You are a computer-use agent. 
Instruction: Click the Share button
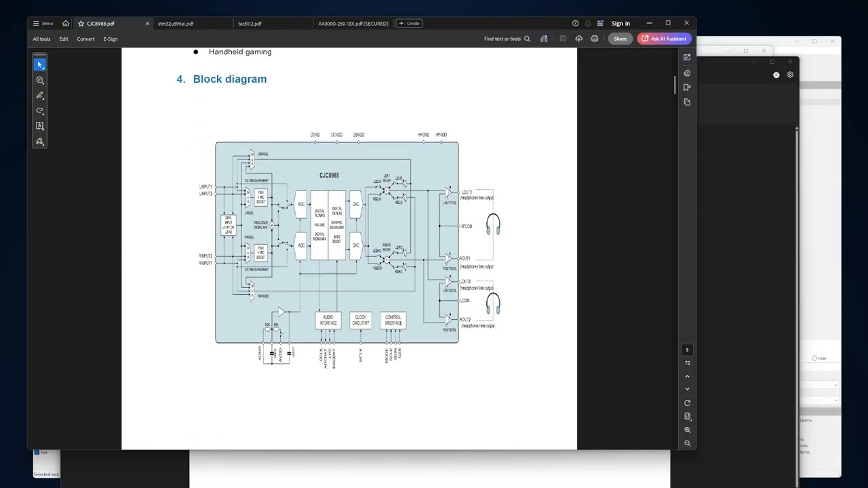(x=620, y=39)
